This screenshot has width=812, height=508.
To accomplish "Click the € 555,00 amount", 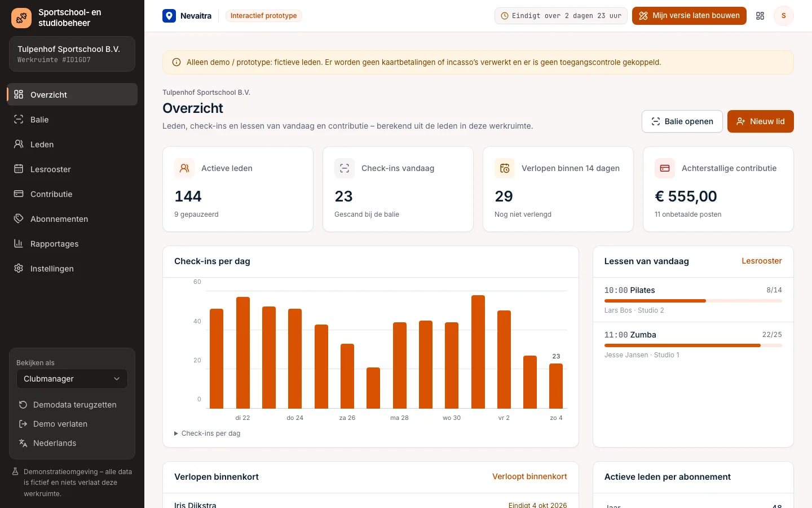I will [x=686, y=196].
